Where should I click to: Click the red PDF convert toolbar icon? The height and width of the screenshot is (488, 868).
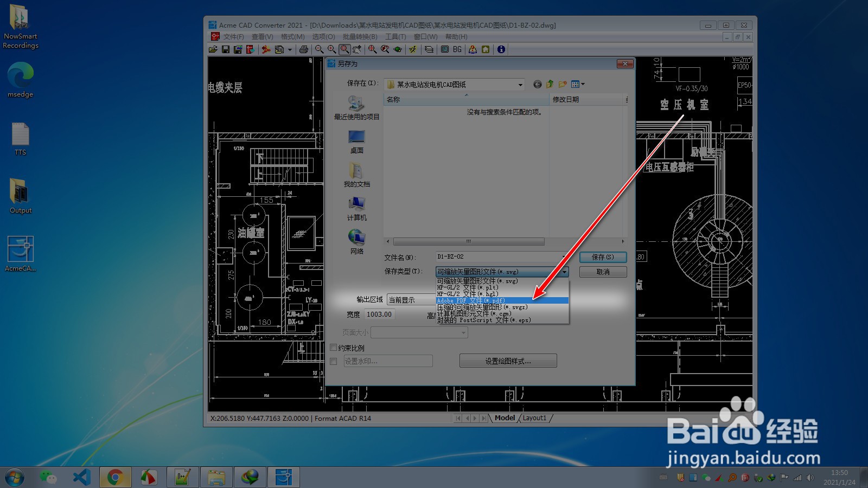[266, 49]
